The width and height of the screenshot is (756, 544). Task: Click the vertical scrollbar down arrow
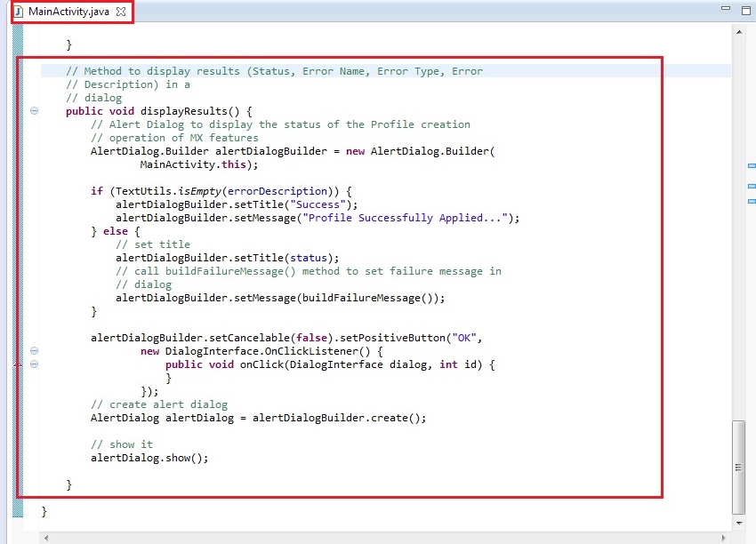click(737, 521)
